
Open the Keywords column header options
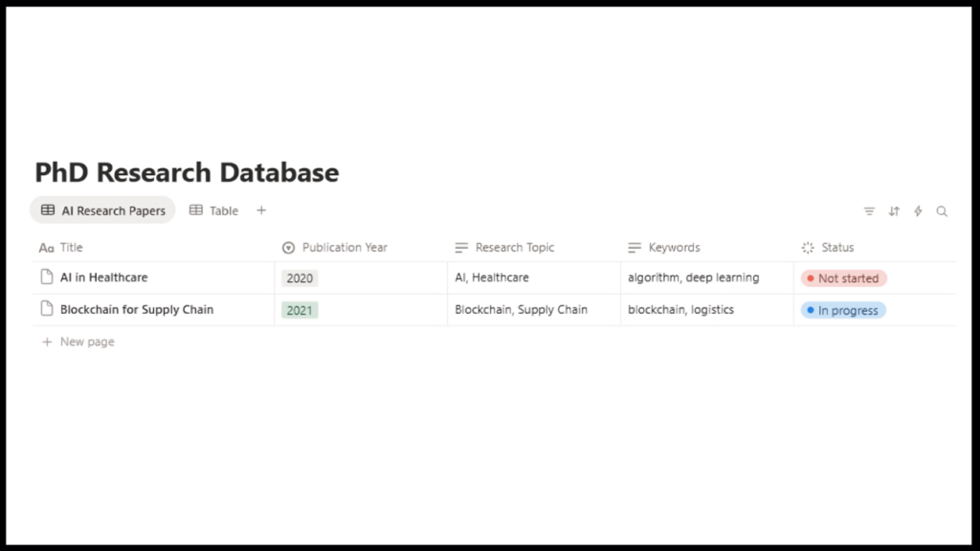pos(675,247)
